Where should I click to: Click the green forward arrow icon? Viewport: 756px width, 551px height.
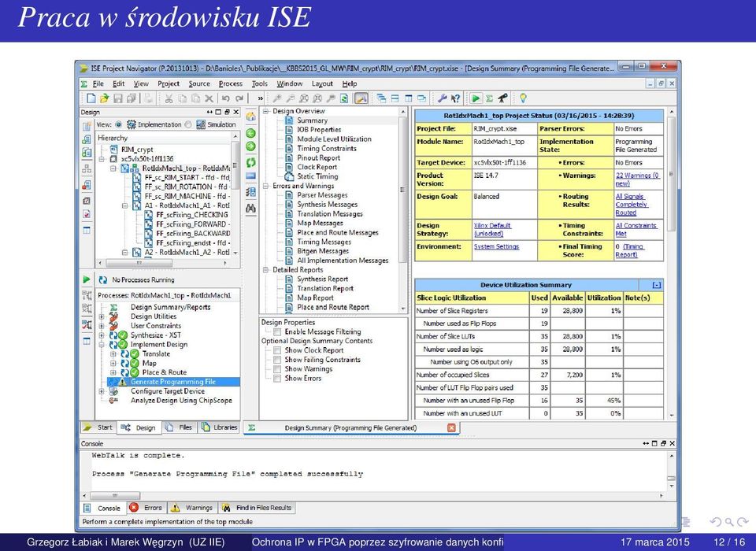[x=250, y=146]
